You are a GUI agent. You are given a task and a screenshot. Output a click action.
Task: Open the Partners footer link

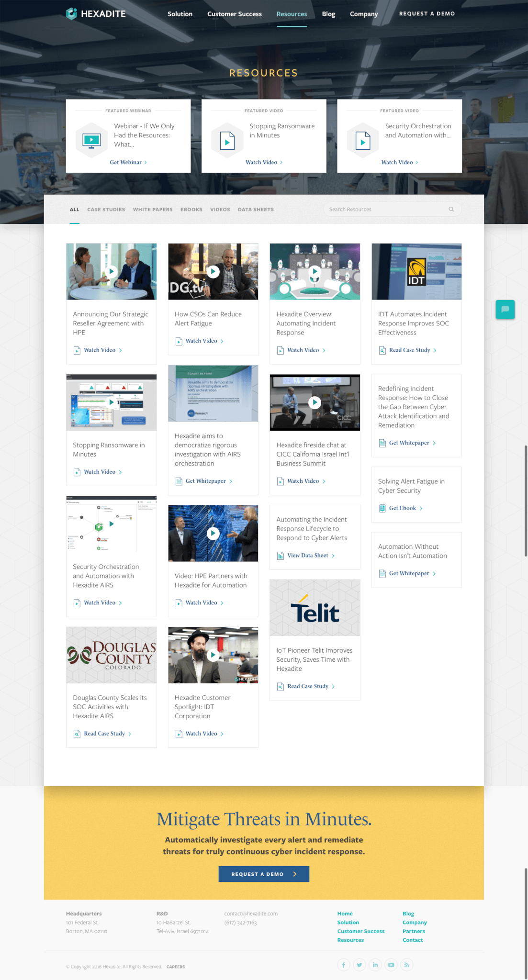(x=414, y=931)
